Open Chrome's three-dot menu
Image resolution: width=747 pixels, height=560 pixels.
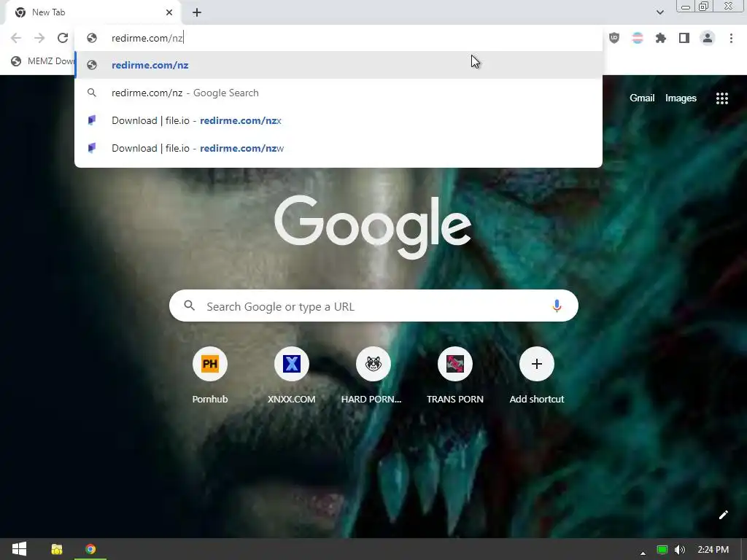731,38
